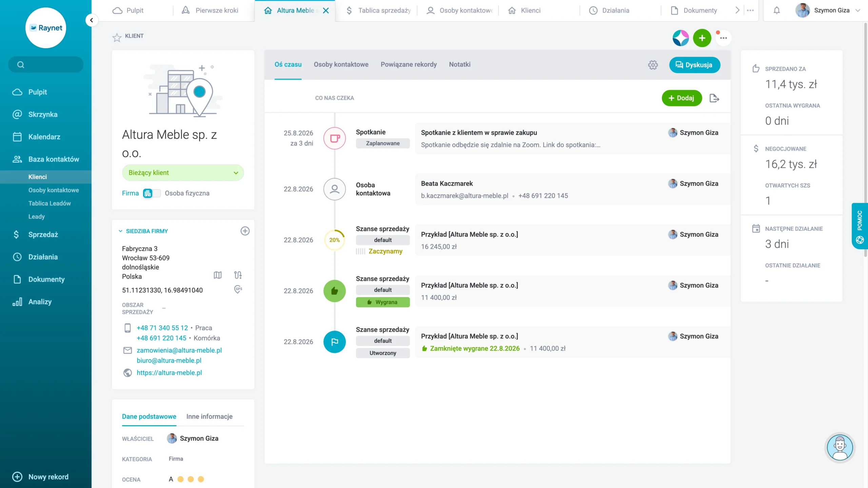Close the Altura Meble tab
Image resolution: width=868 pixels, height=488 pixels.
tap(326, 11)
